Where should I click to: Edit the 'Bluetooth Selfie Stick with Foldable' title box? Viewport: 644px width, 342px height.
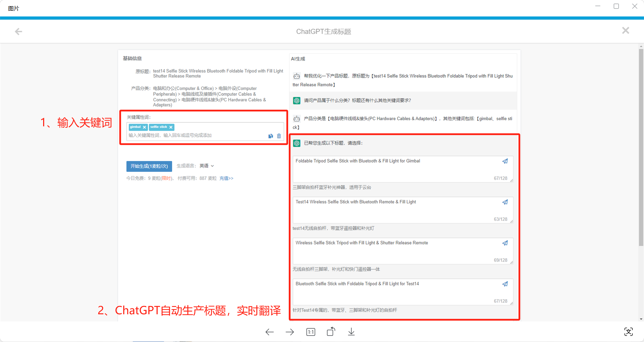(403, 292)
